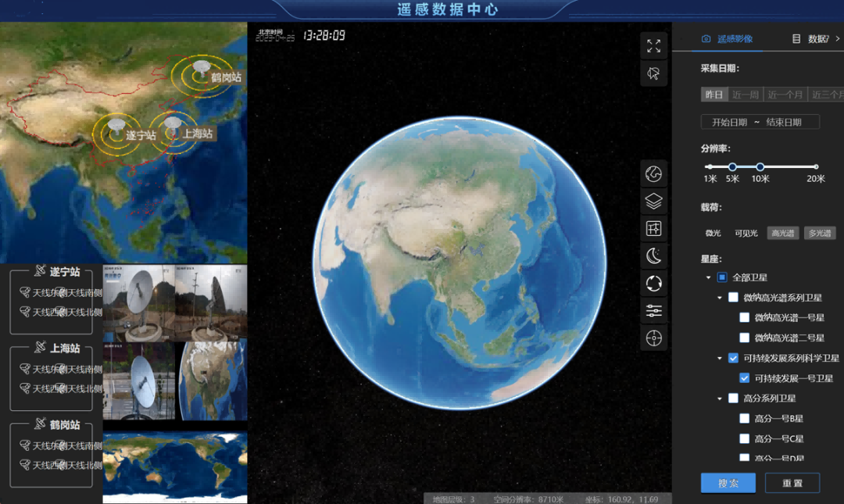Collapse the 微纳高光谱系列卫星 group arrow

pyautogui.click(x=720, y=298)
